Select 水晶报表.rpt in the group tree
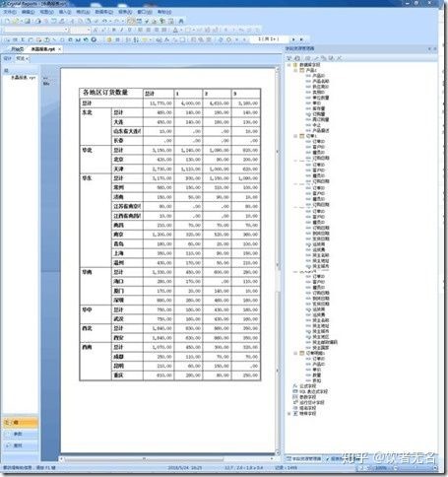The height and width of the screenshot is (477, 448). (x=23, y=78)
